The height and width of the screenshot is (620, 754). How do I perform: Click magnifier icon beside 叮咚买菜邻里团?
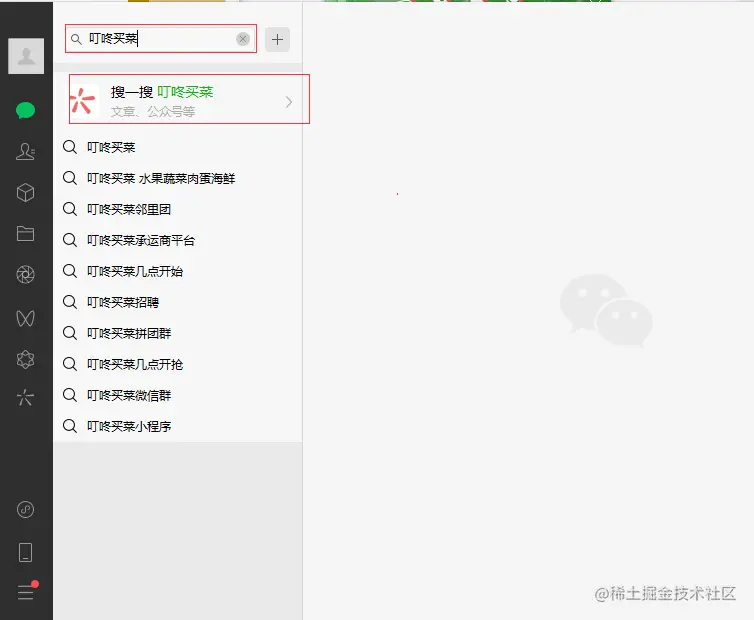[70, 209]
